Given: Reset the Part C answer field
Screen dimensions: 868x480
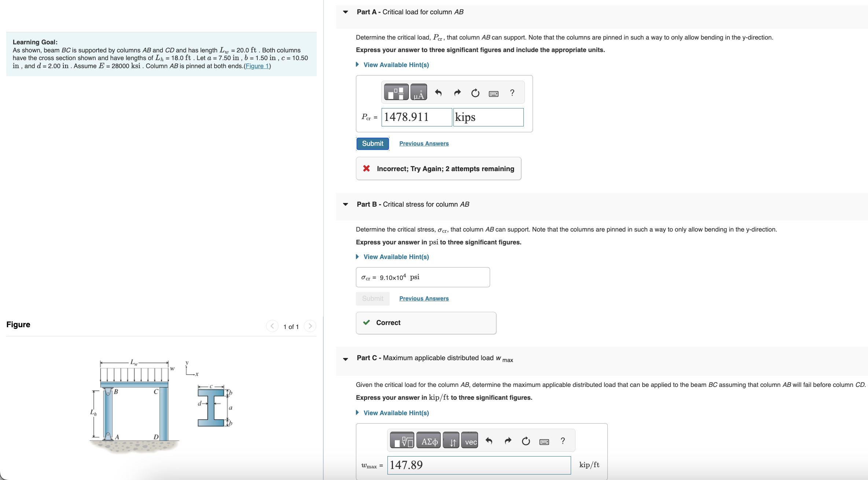Looking at the screenshot, I should (526, 441).
